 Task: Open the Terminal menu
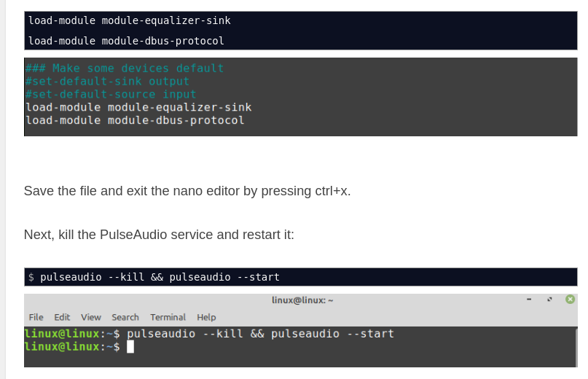click(168, 318)
